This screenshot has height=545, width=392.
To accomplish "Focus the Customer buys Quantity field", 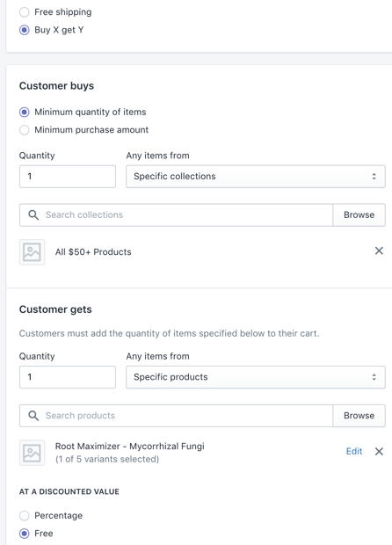I will pyautogui.click(x=68, y=176).
